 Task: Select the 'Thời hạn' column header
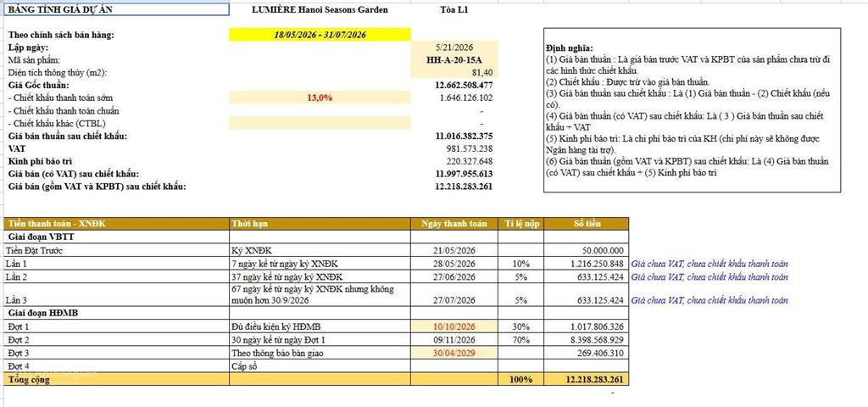coord(320,224)
